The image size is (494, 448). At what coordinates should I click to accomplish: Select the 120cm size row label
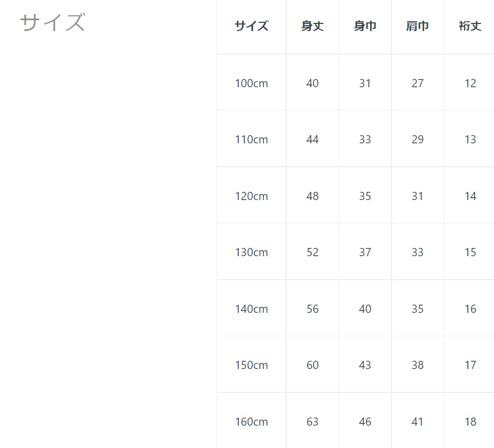[251, 196]
